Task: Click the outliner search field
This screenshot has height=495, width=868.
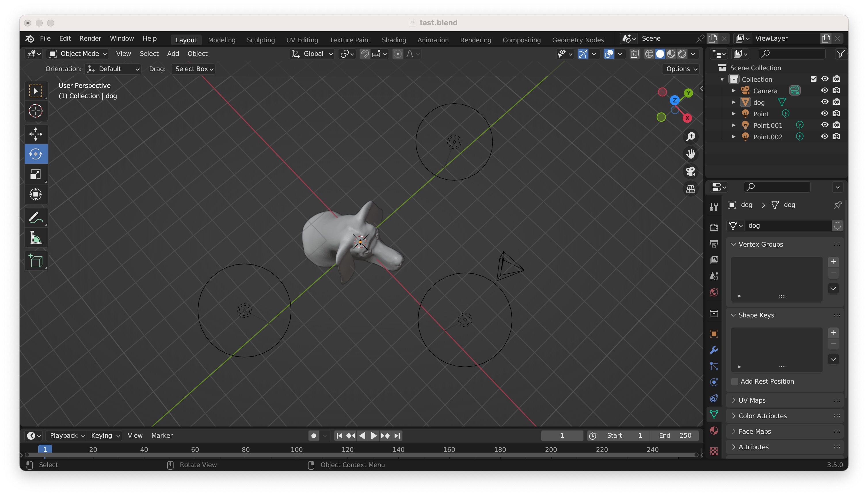Action: 792,54
